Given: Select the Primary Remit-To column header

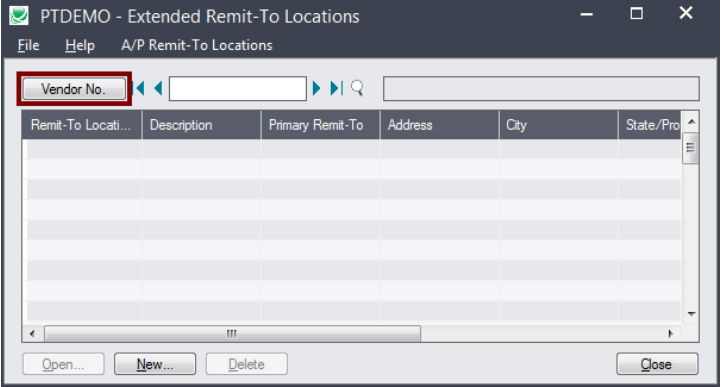Looking at the screenshot, I should click(320, 125).
